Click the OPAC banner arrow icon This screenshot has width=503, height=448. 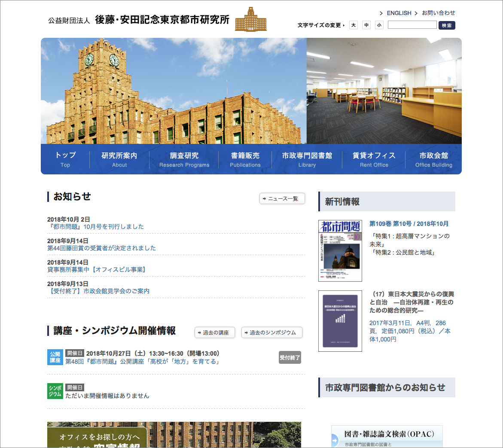pyautogui.click(x=335, y=440)
